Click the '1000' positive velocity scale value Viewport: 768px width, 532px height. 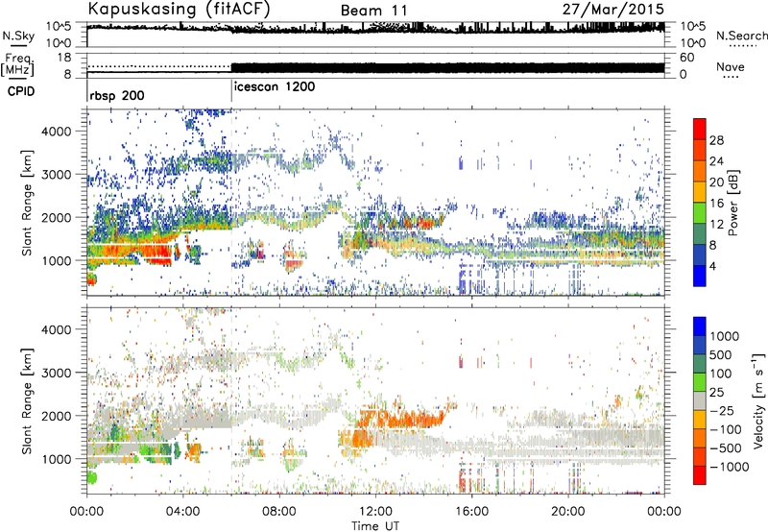(725, 336)
